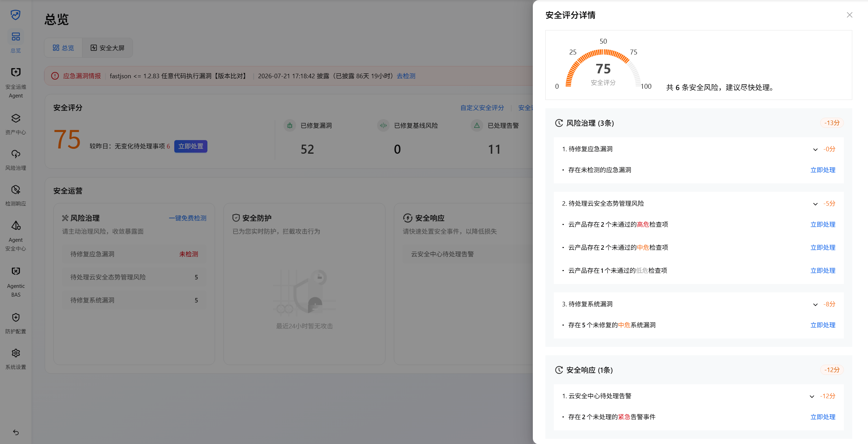Viewport: 868px width, 444px height.
Task: Click the -13分 score badge
Action: pyautogui.click(x=832, y=123)
